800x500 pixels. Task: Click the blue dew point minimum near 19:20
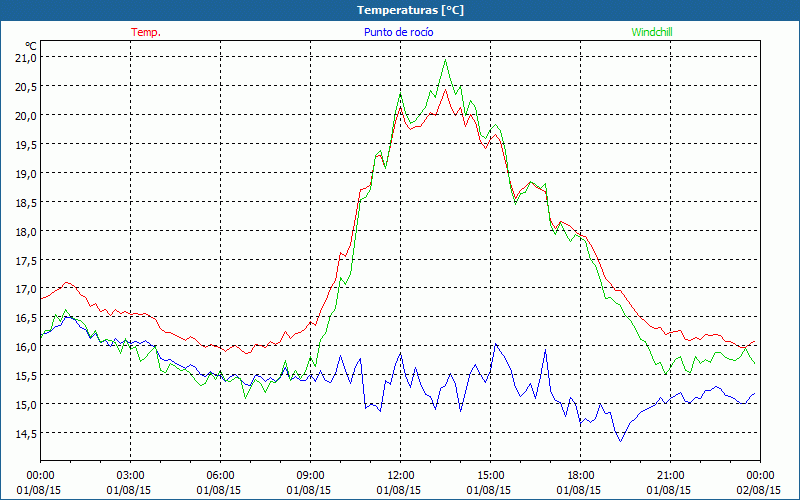[620, 441]
